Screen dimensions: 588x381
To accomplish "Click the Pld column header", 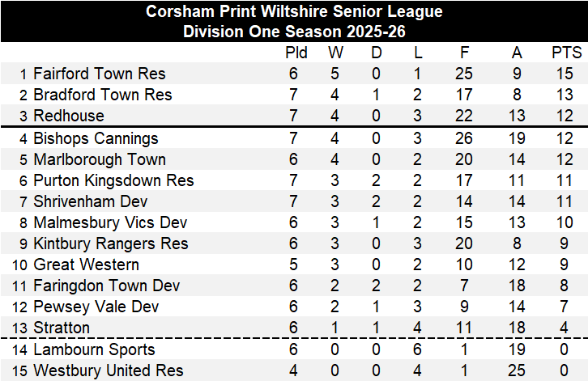I will 296,53.
